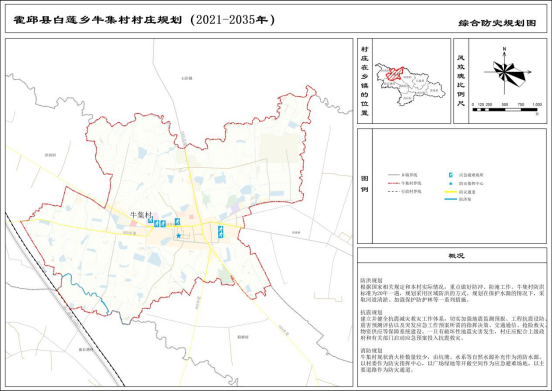This screenshot has height=391, width=553.
Task: Click the wind rose north arrow diagram
Action: [506, 72]
